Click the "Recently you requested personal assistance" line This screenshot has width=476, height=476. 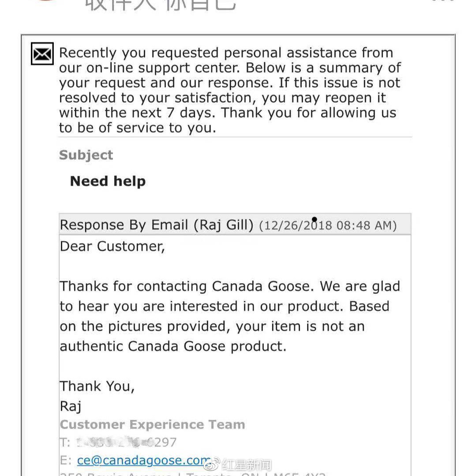(226, 53)
